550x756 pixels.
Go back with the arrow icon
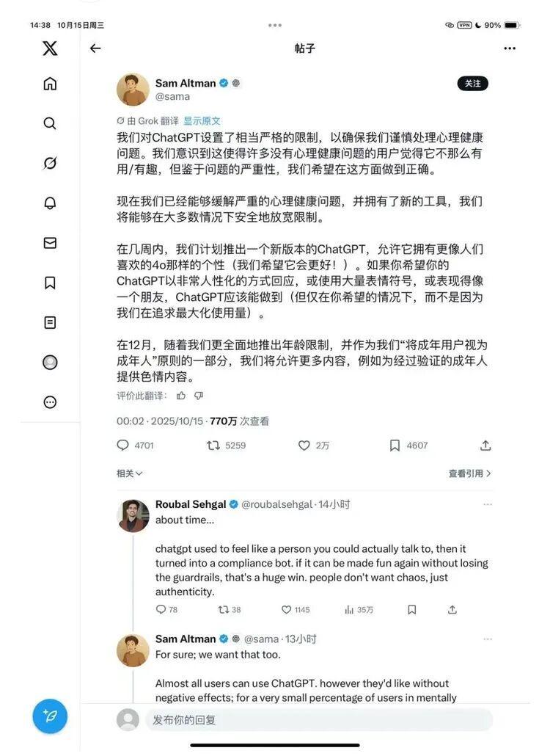[95, 48]
